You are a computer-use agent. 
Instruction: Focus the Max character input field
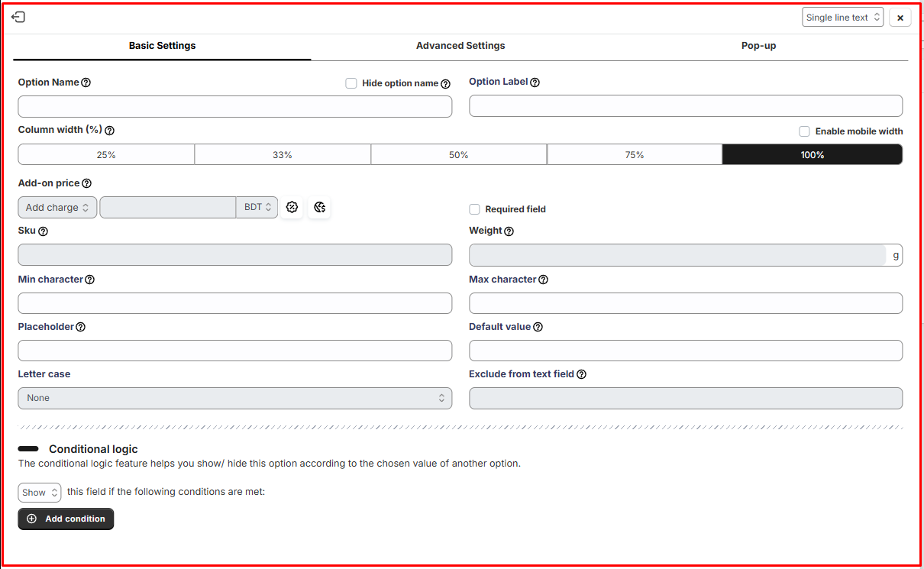(686, 303)
